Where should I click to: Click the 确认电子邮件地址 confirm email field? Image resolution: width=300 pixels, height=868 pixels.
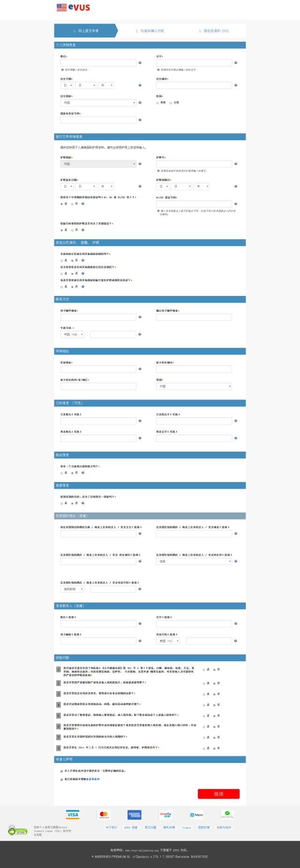(194, 317)
